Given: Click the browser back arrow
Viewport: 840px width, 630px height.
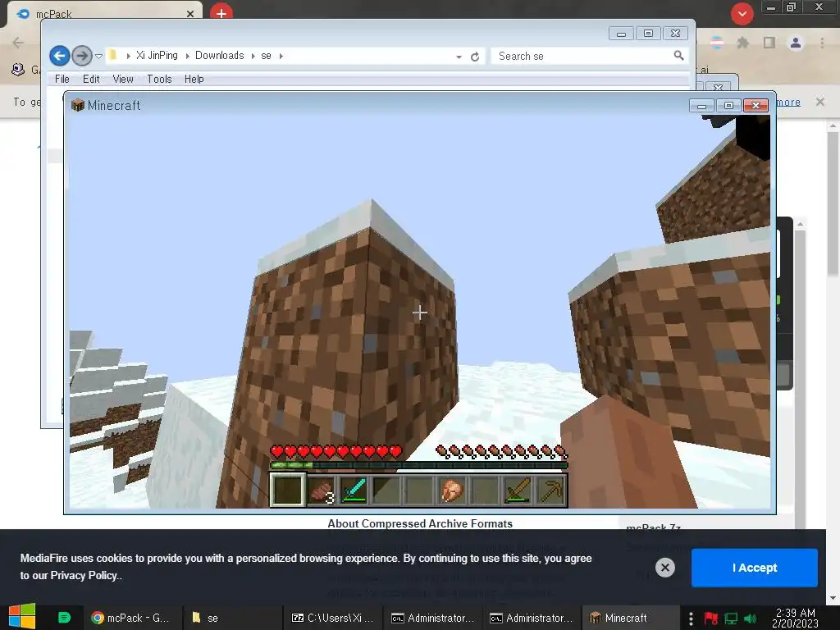Looking at the screenshot, I should [18, 43].
